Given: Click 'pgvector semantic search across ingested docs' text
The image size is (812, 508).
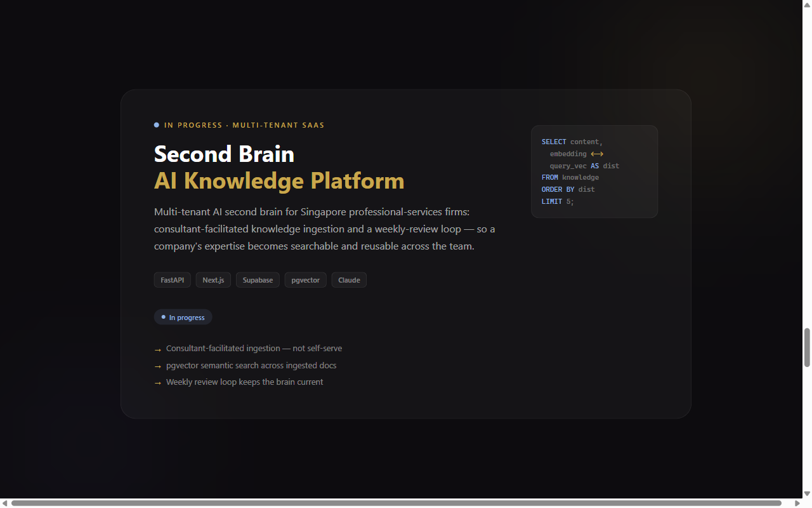Looking at the screenshot, I should coord(251,366).
